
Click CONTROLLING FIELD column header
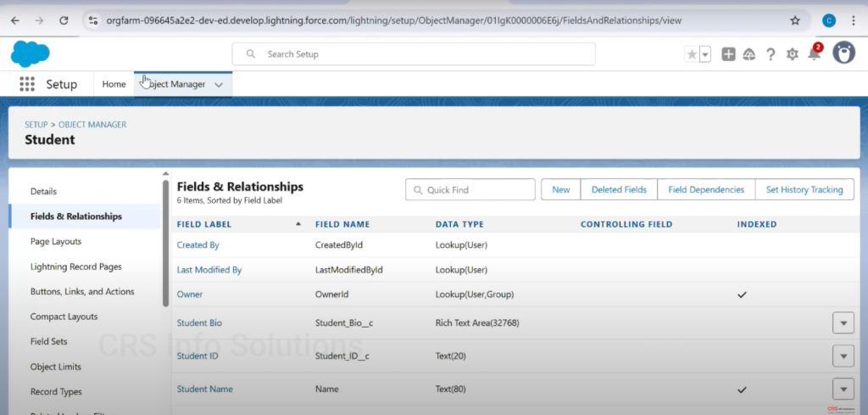click(x=626, y=224)
